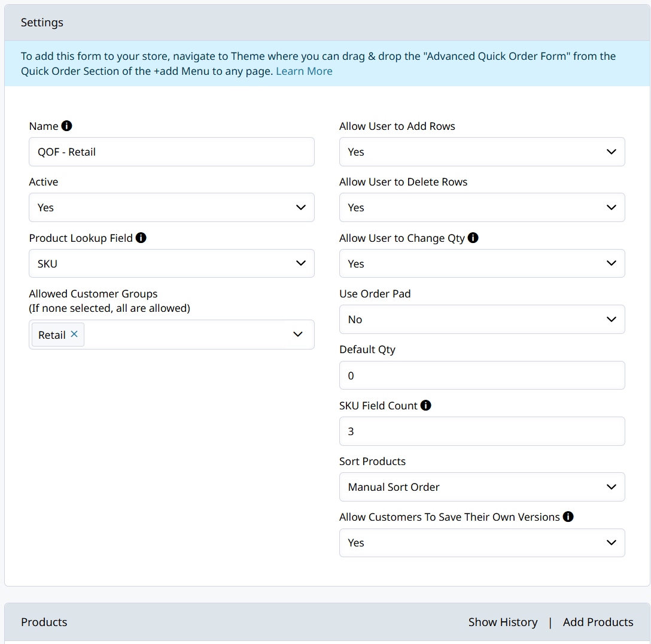Open Allow Customers To Save Versions dropdown
This screenshot has width=651, height=644.
click(482, 543)
